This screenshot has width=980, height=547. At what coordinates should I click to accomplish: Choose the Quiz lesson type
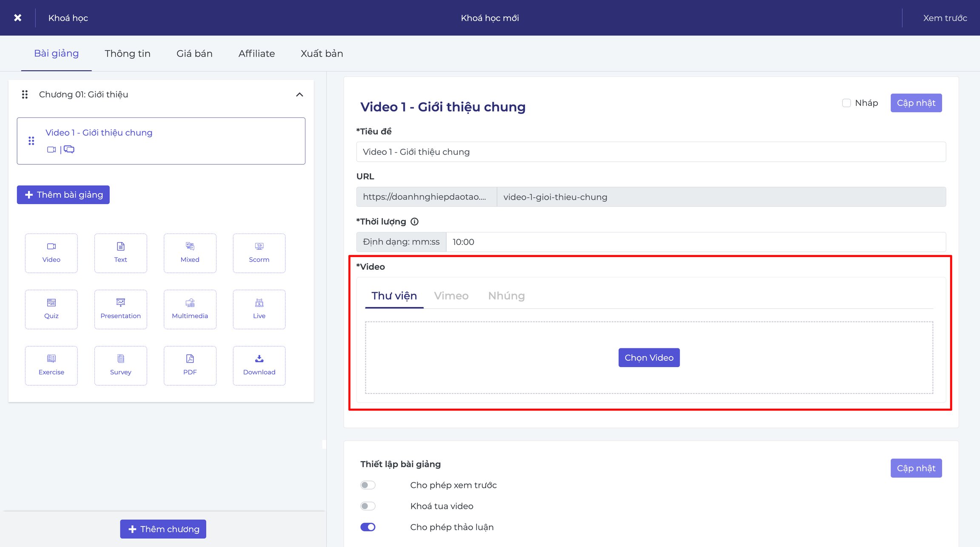51,309
